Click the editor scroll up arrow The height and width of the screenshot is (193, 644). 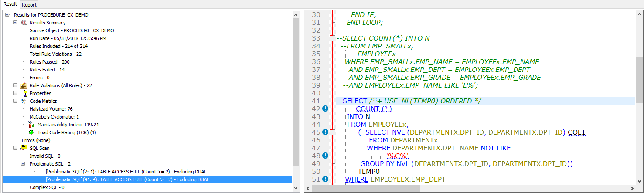click(639, 14)
